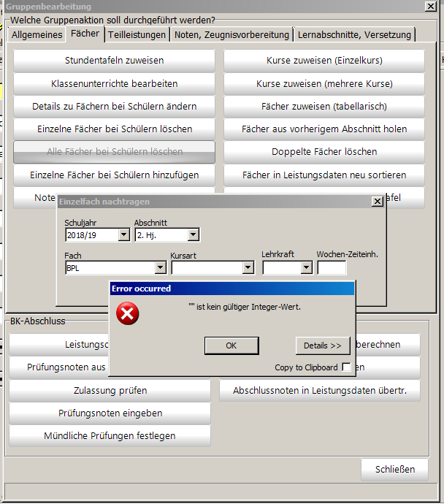Click the red error icon in dialog
The height and width of the screenshot is (504, 444).
(128, 313)
